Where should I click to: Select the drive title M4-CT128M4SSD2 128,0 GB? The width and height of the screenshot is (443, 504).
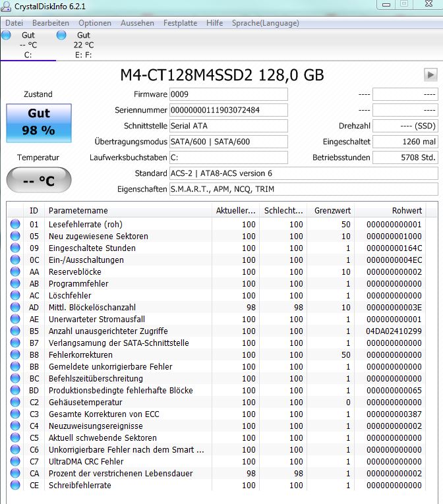(221, 75)
